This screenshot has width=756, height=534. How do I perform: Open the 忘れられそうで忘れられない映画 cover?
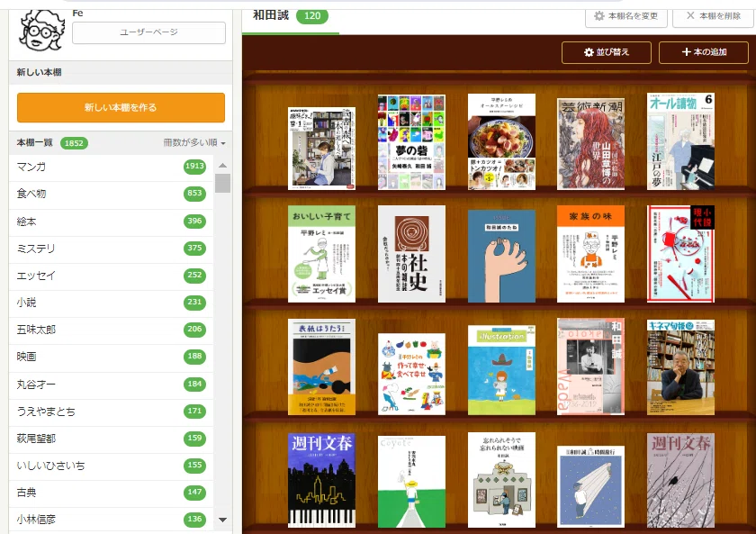(501, 480)
